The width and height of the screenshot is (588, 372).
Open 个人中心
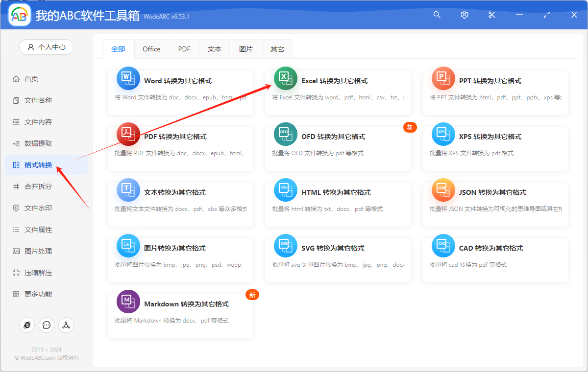pyautogui.click(x=47, y=47)
